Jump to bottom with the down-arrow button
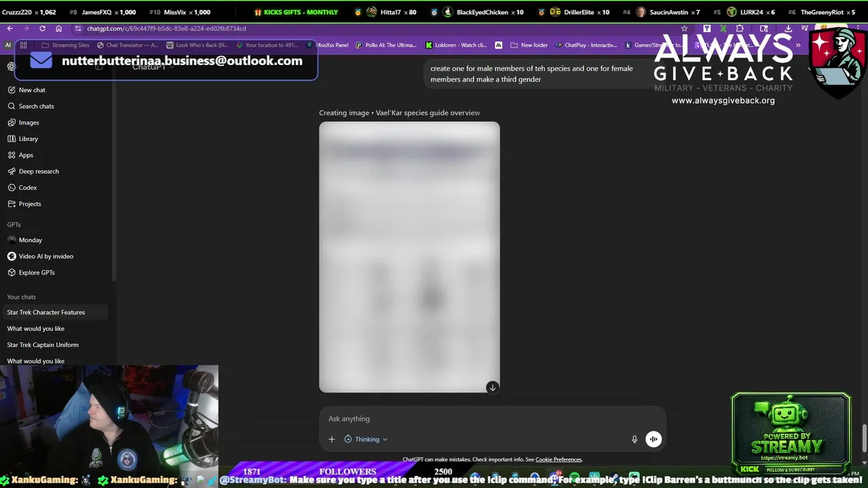 [x=492, y=387]
